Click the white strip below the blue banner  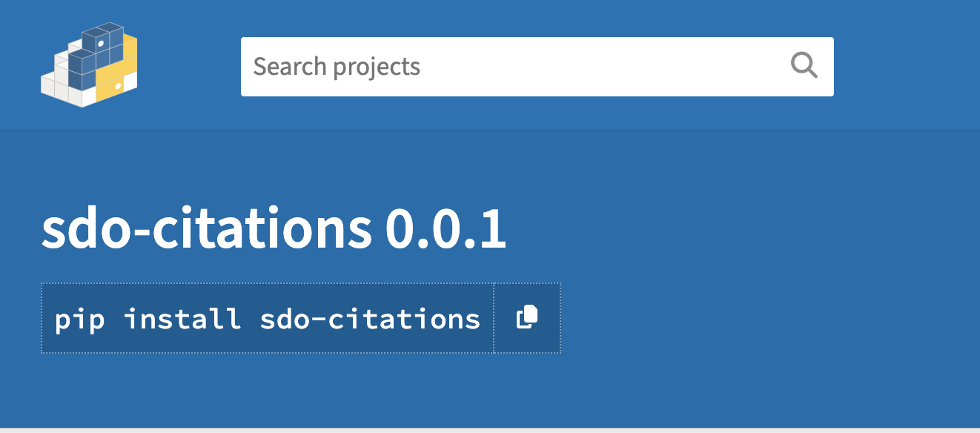click(490, 431)
